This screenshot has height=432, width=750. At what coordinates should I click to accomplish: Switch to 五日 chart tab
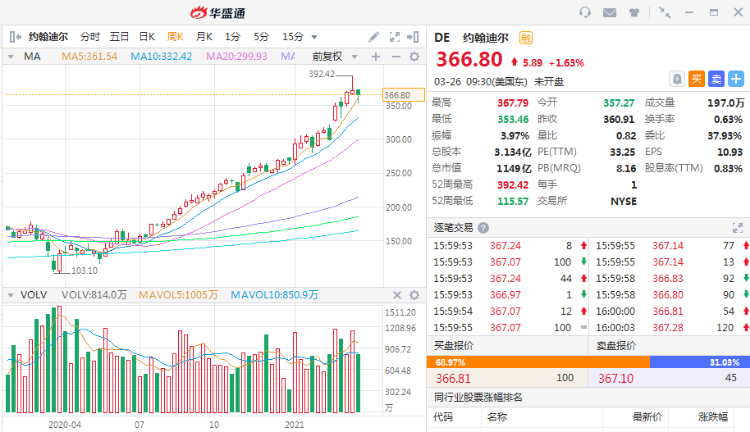(119, 37)
